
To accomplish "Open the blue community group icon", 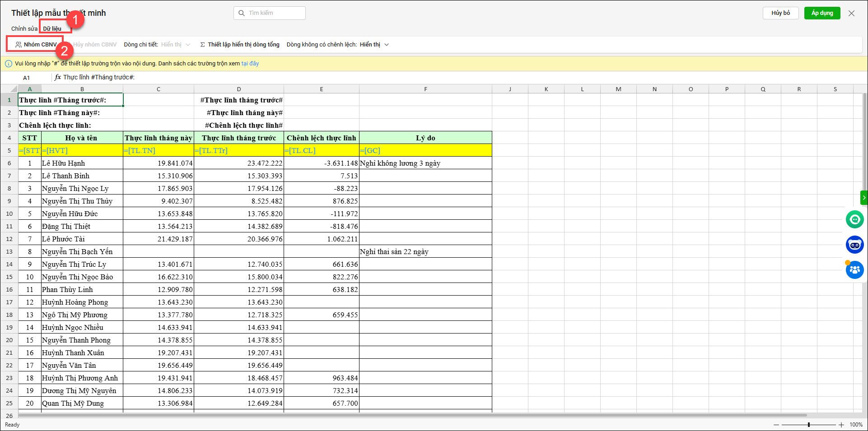I will (854, 270).
